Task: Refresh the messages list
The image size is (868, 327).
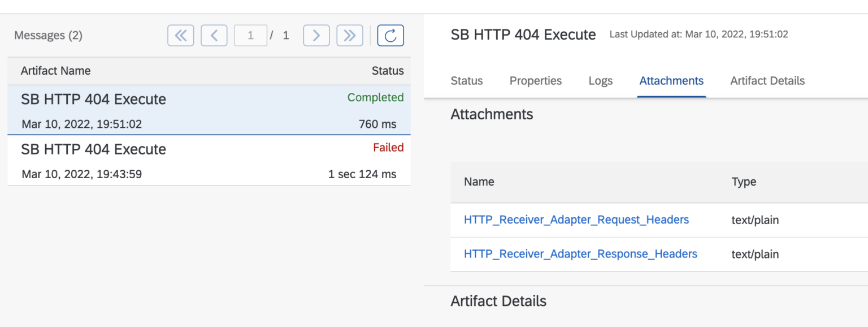Action: (x=390, y=36)
